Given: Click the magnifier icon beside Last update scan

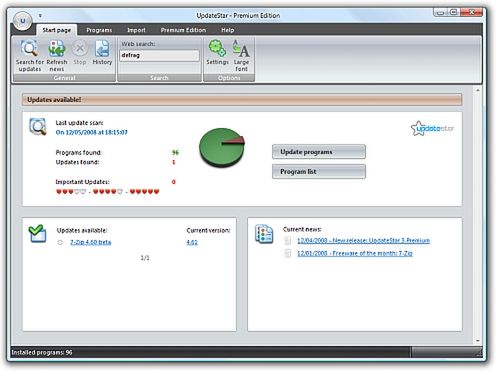Looking at the screenshot, I should [x=38, y=127].
